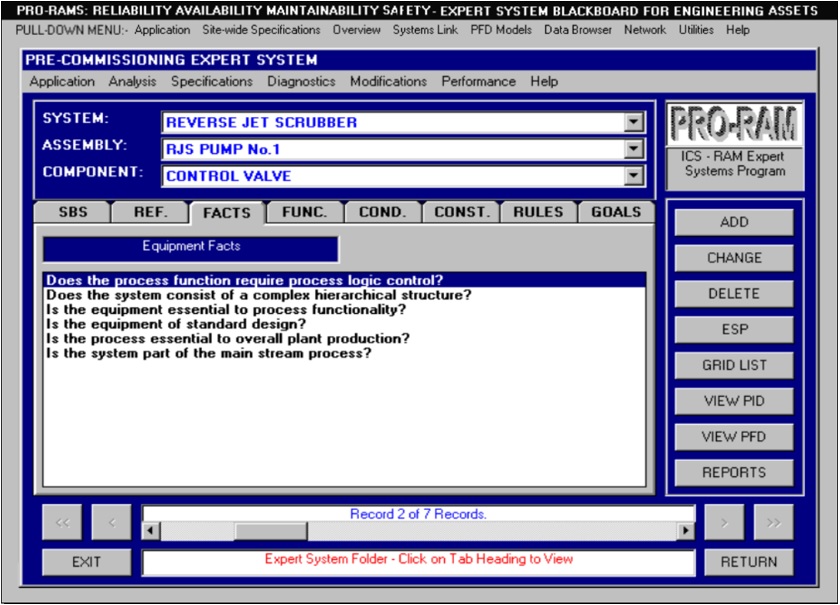Go to previous record with < button
The height and width of the screenshot is (605, 840).
click(x=111, y=522)
